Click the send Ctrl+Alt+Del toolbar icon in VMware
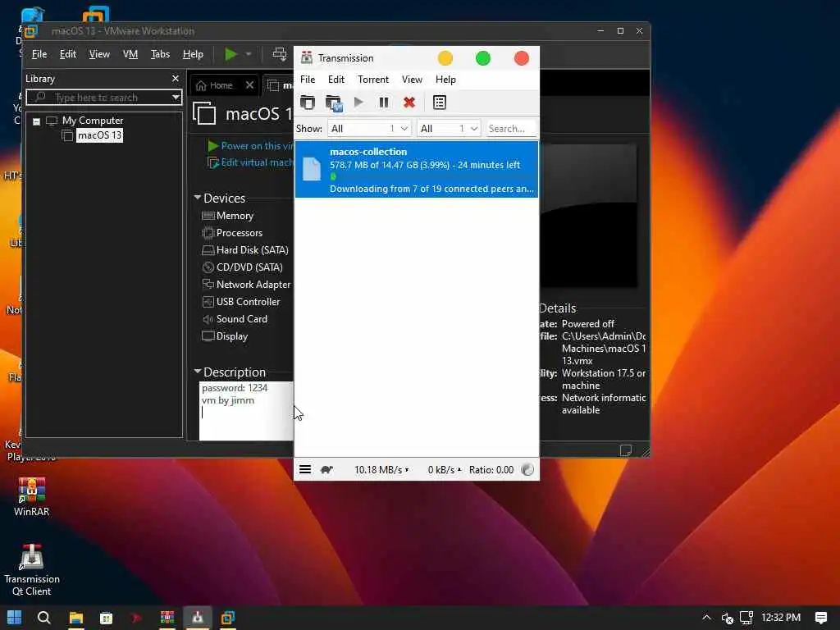 (279, 54)
